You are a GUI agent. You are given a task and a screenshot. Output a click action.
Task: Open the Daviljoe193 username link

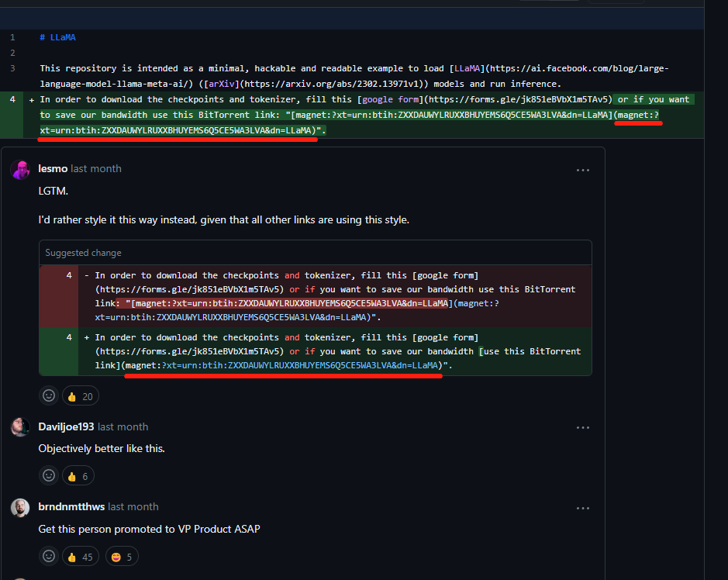(66, 426)
